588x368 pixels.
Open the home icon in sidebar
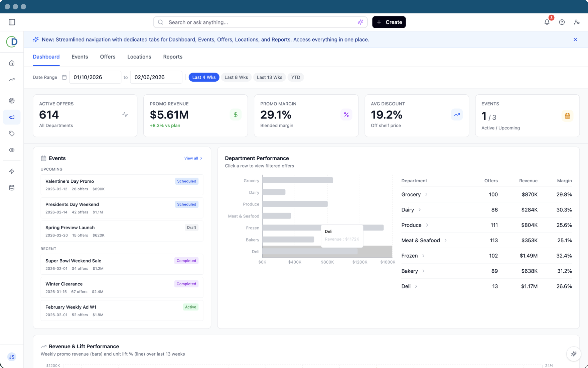(12, 63)
